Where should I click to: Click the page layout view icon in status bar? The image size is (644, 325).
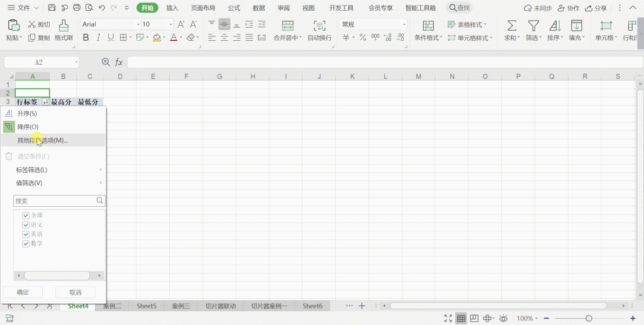[474, 319]
